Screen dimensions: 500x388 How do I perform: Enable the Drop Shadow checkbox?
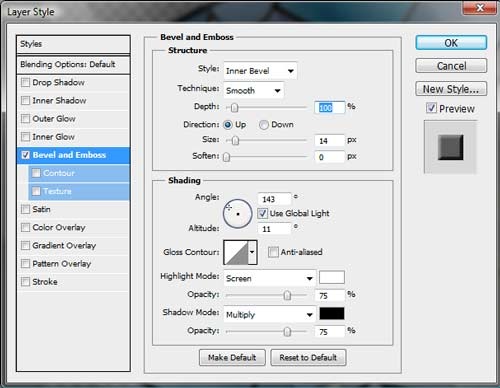[x=25, y=82]
